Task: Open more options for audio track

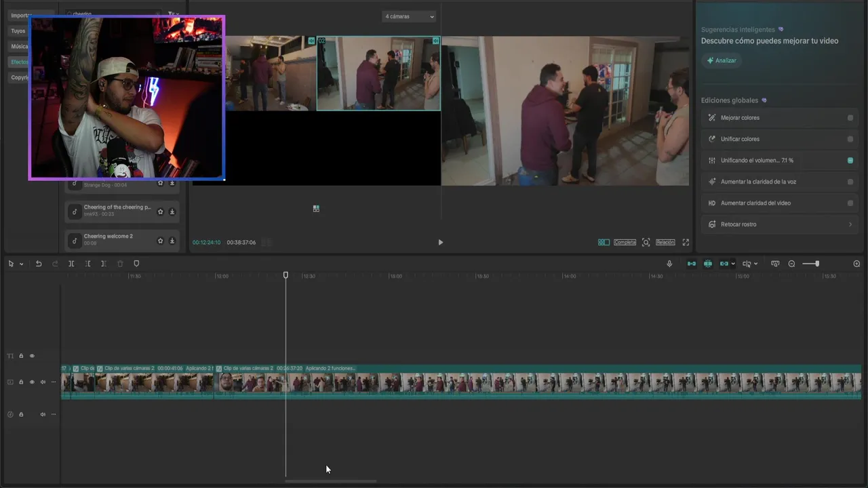Action: click(x=54, y=414)
